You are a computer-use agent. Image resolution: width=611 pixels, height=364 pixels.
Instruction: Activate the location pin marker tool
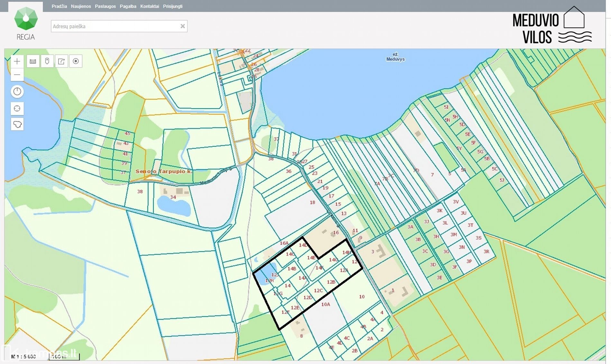tap(47, 61)
